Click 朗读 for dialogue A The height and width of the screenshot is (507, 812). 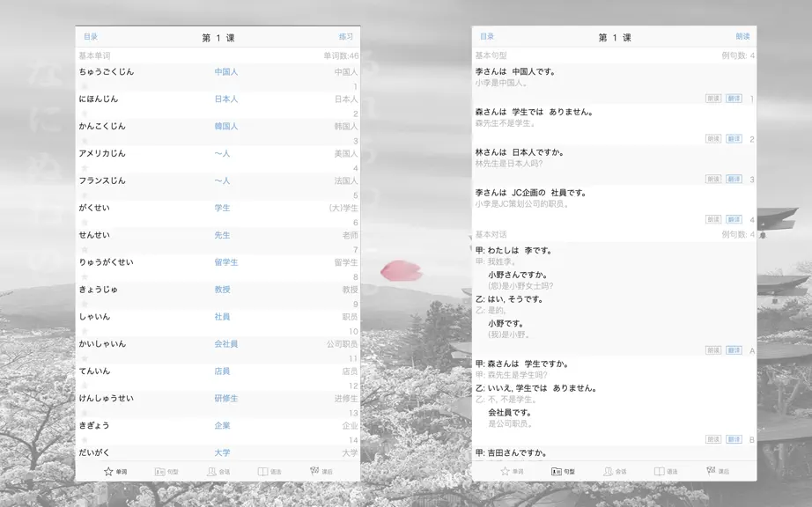click(713, 350)
